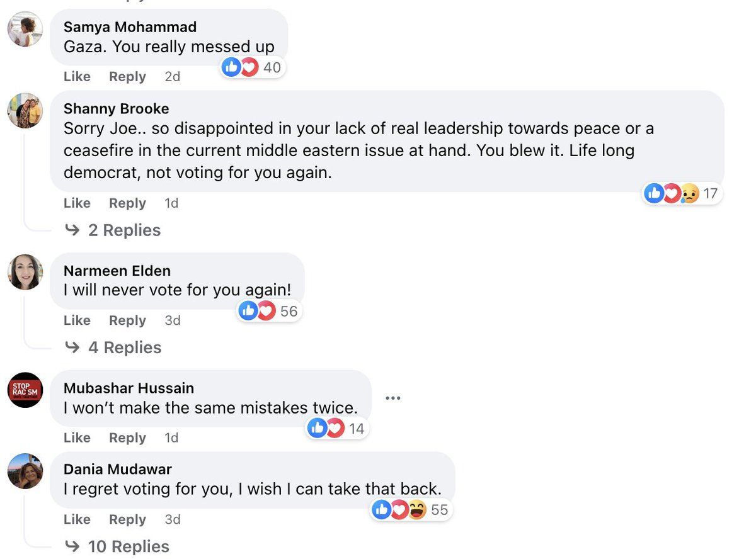756x559 pixels.
Task: Click the Stop Racism avatar icon
Action: 25,390
